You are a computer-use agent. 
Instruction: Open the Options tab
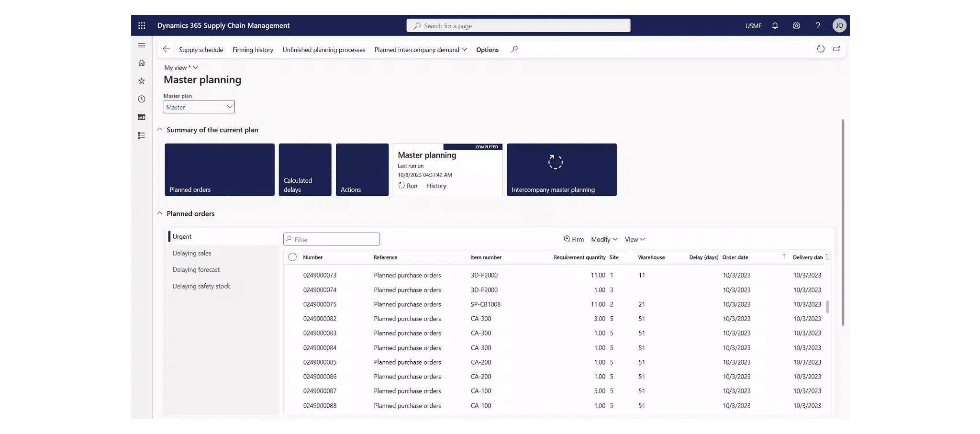487,50
